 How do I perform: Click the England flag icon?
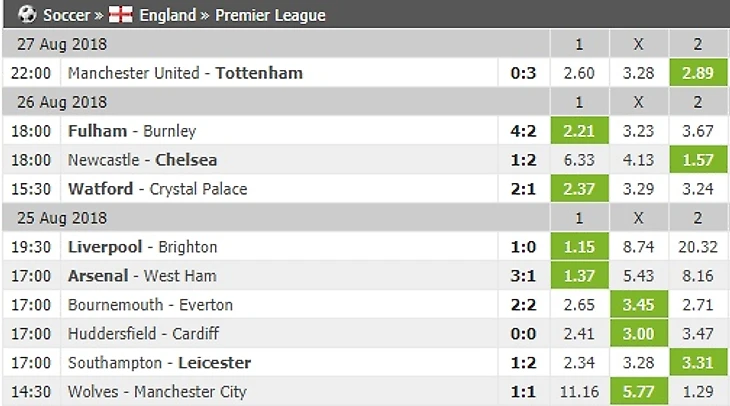tap(120, 15)
